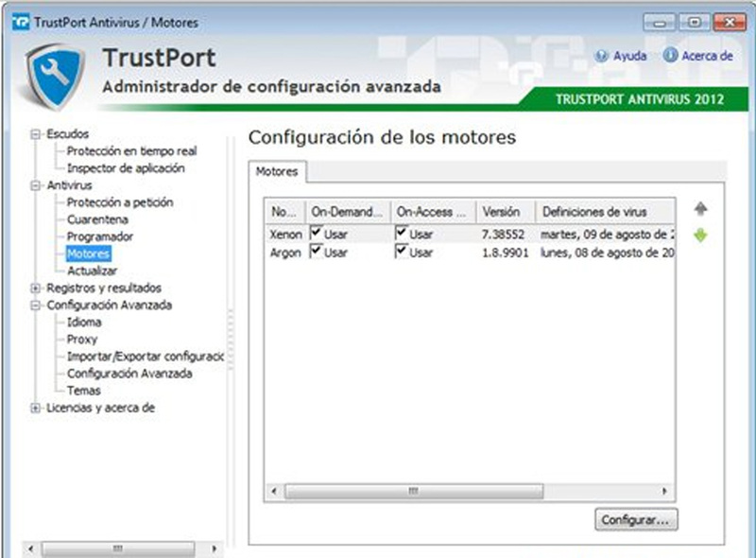756x558 pixels.
Task: Select Actualizar in the tree
Action: tap(92, 270)
